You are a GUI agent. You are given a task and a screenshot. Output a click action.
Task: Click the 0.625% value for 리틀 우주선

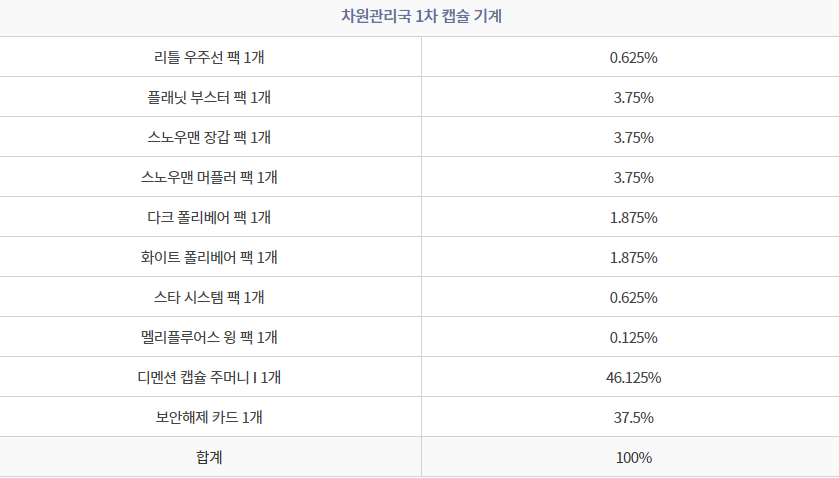634,57
